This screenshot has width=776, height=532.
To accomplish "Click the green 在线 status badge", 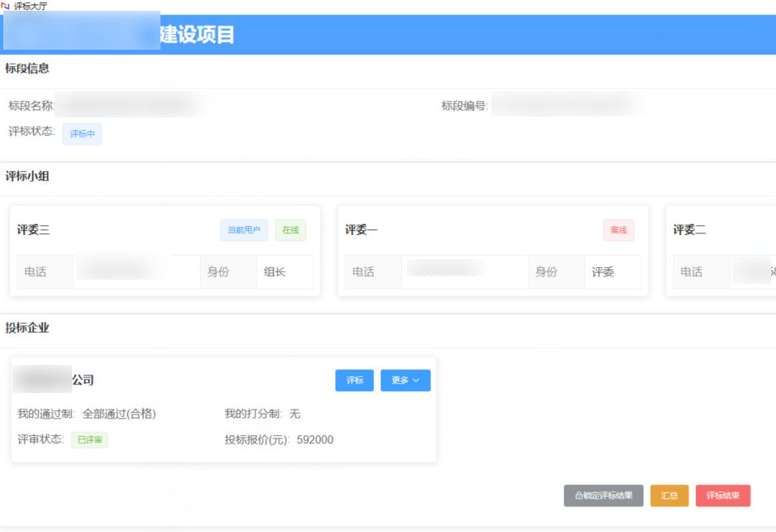I will [x=290, y=230].
